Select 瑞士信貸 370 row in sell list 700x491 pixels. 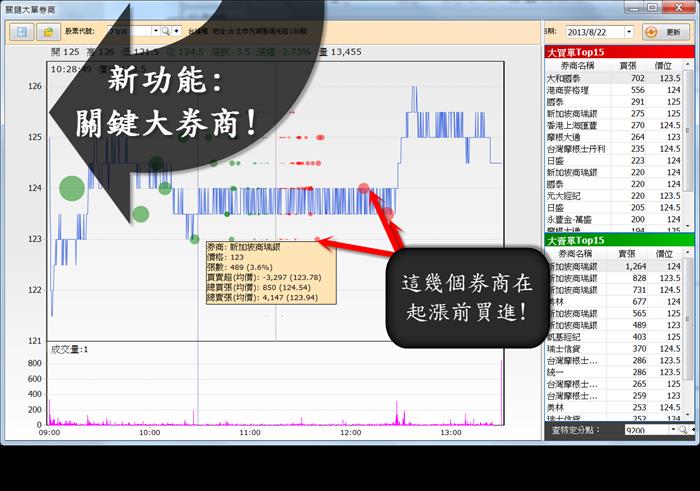tap(614, 348)
